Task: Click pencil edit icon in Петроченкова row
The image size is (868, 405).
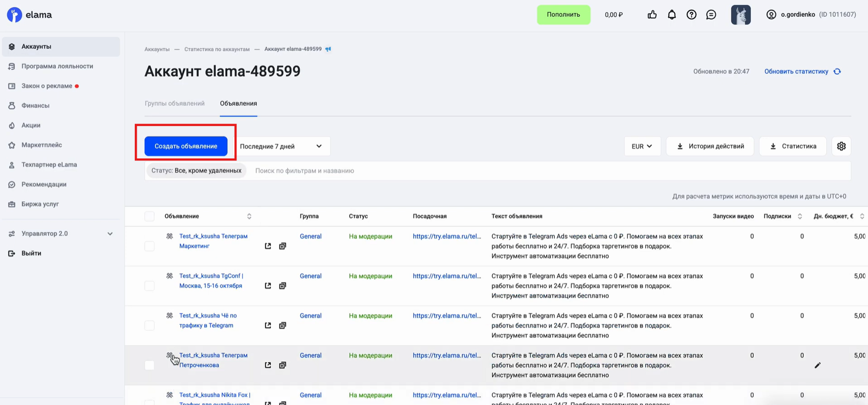Action: click(x=817, y=365)
